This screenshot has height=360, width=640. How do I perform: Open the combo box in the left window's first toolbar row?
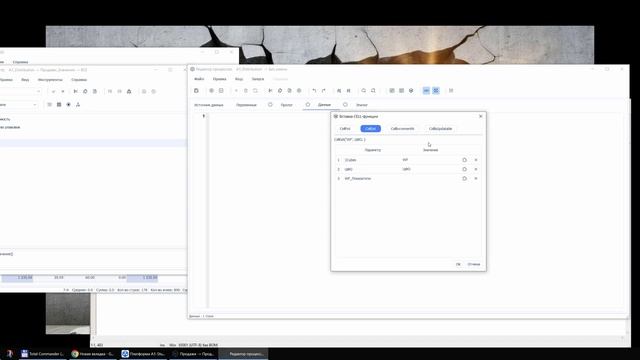click(20, 91)
